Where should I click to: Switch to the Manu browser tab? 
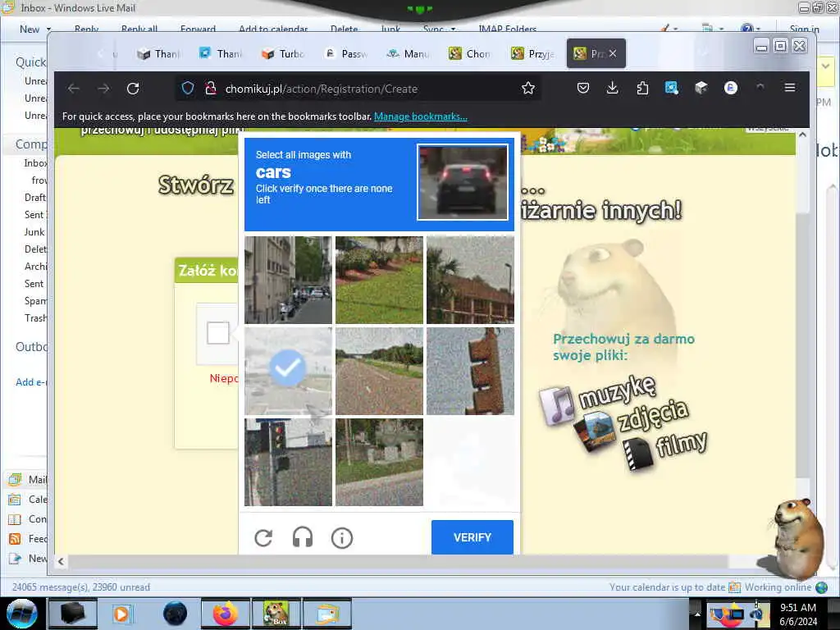(x=409, y=53)
